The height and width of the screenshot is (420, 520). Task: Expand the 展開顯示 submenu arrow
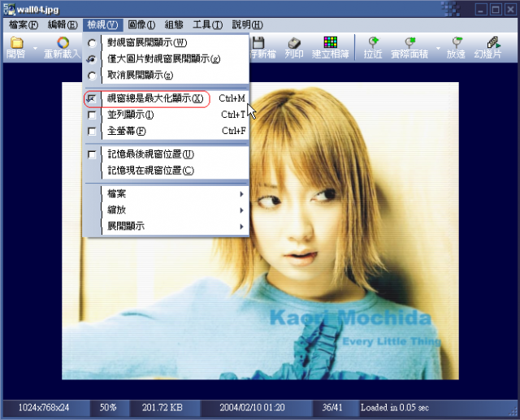click(242, 227)
